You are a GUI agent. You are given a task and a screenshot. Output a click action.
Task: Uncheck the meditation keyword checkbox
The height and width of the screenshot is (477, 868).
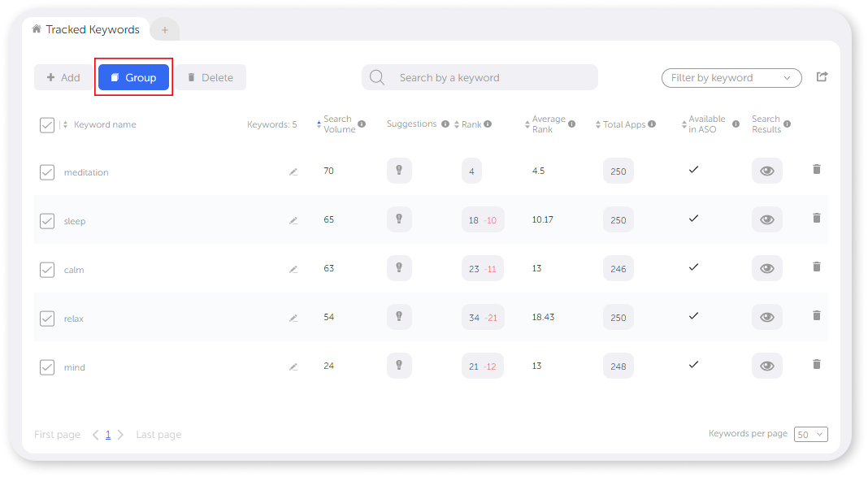(x=47, y=172)
